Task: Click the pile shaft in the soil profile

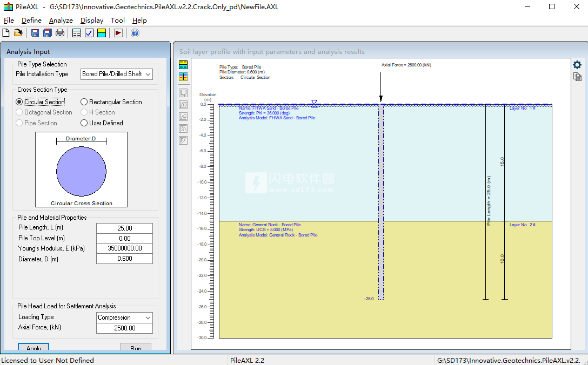Action: (381, 201)
